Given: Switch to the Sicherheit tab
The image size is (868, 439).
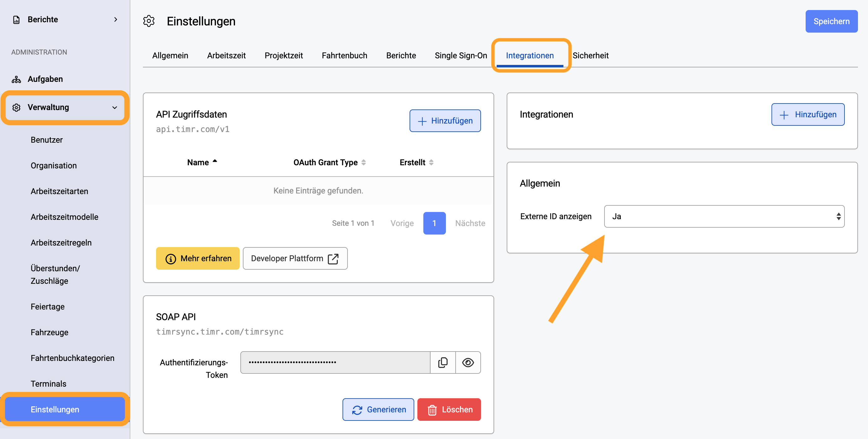Looking at the screenshot, I should coord(590,55).
